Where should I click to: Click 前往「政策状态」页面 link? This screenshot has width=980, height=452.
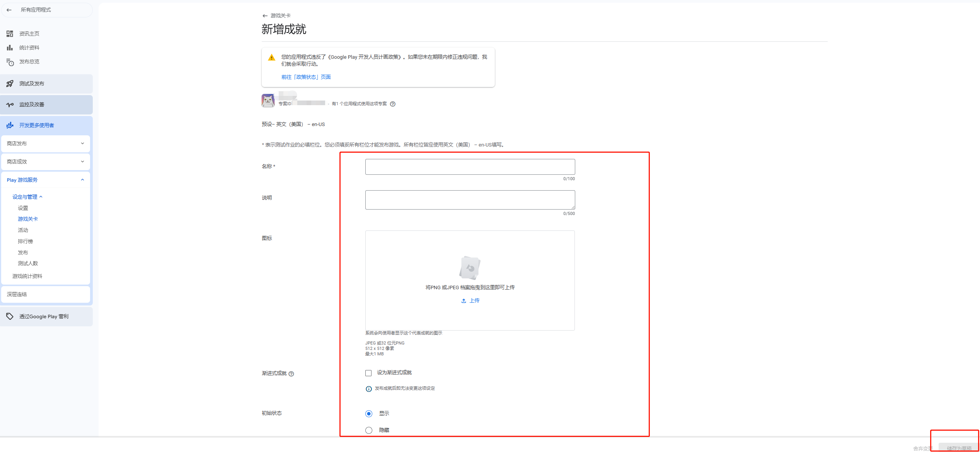306,77
